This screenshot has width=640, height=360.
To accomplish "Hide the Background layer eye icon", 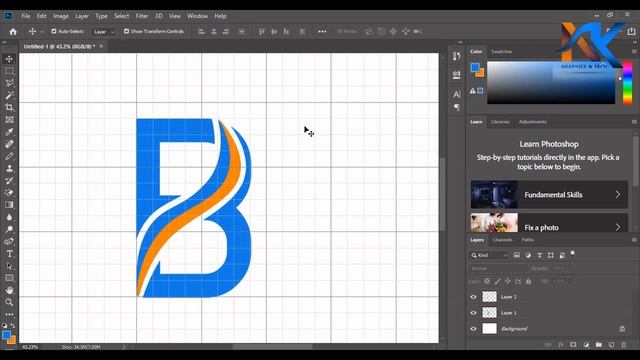I will point(473,329).
